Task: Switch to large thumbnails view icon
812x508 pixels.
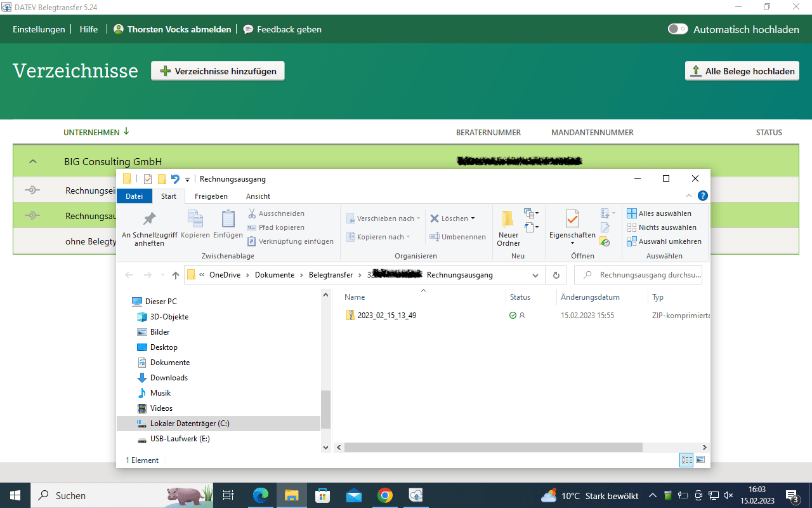Action: (x=701, y=460)
